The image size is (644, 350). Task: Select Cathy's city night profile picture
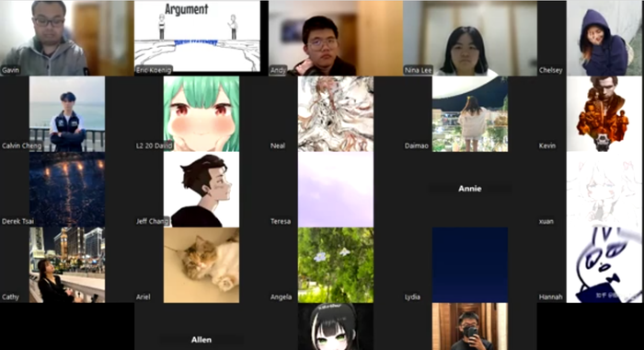click(67, 265)
